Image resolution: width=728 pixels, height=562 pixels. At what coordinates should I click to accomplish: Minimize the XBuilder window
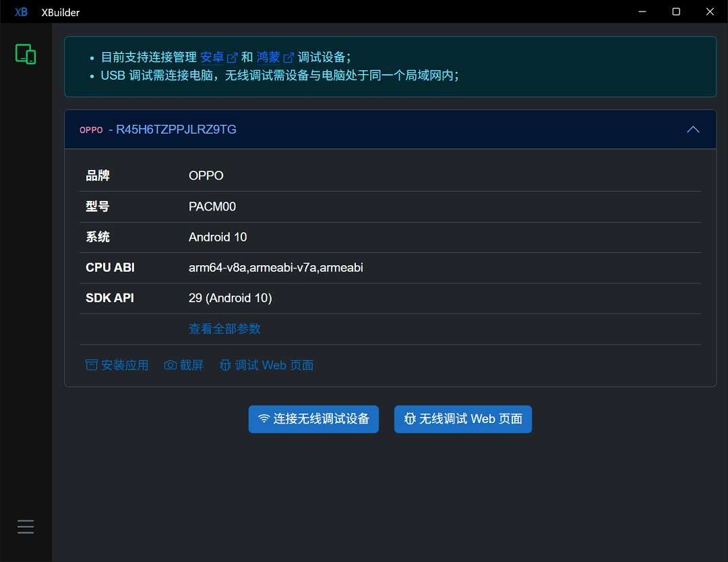(642, 11)
